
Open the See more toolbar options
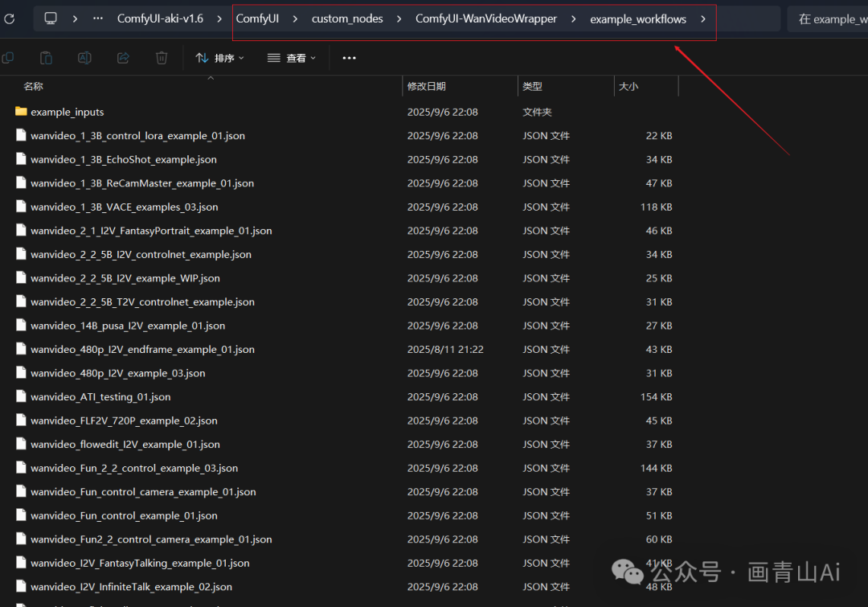pos(350,58)
